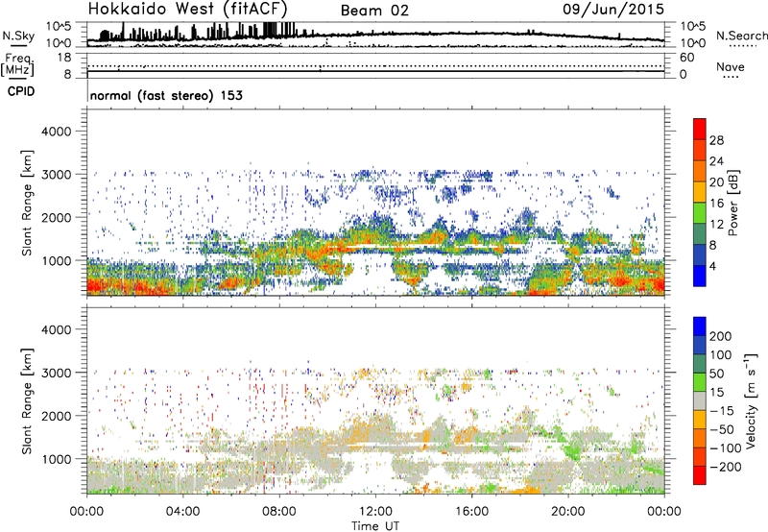
Task: Click the '16:00' time tick label
Action: tap(471, 512)
